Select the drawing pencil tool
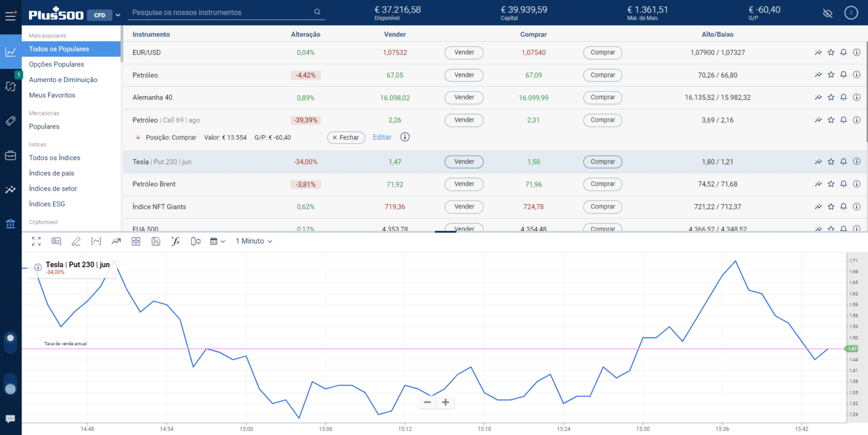The width and height of the screenshot is (868, 435). coord(76,241)
